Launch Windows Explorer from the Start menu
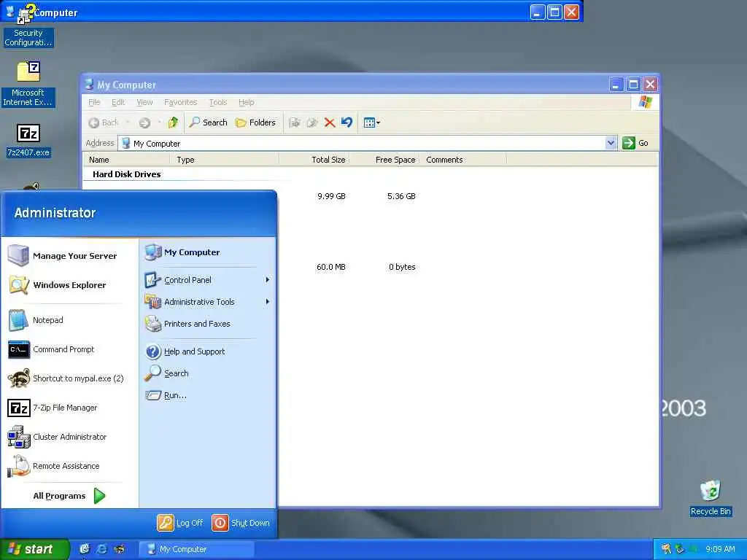 (x=69, y=285)
